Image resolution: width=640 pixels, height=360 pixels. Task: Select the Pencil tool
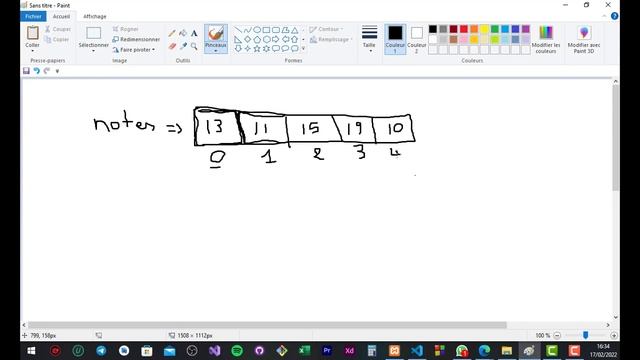click(172, 33)
